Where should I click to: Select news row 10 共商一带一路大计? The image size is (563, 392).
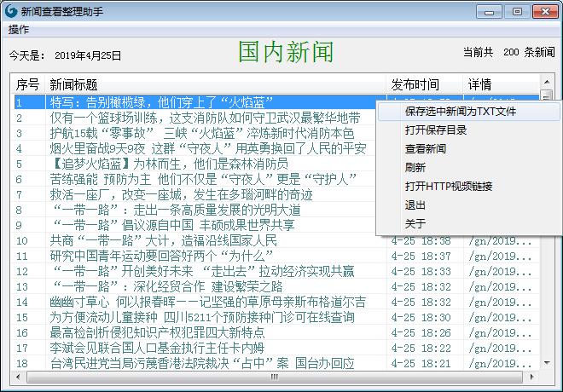coord(162,240)
